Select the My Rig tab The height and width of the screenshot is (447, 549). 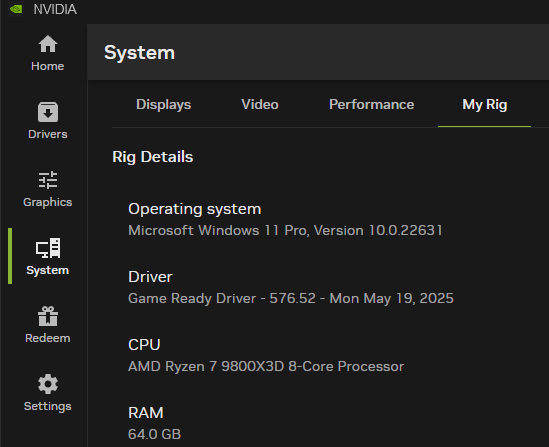485,104
